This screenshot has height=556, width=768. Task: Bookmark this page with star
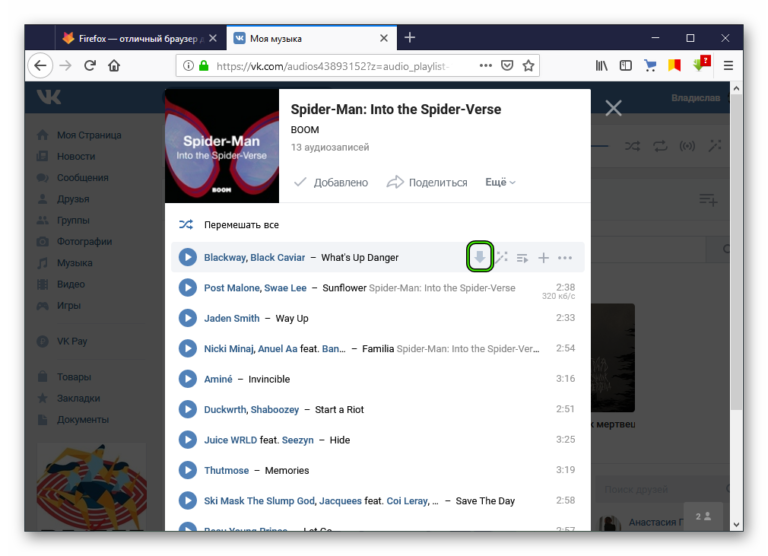(528, 66)
